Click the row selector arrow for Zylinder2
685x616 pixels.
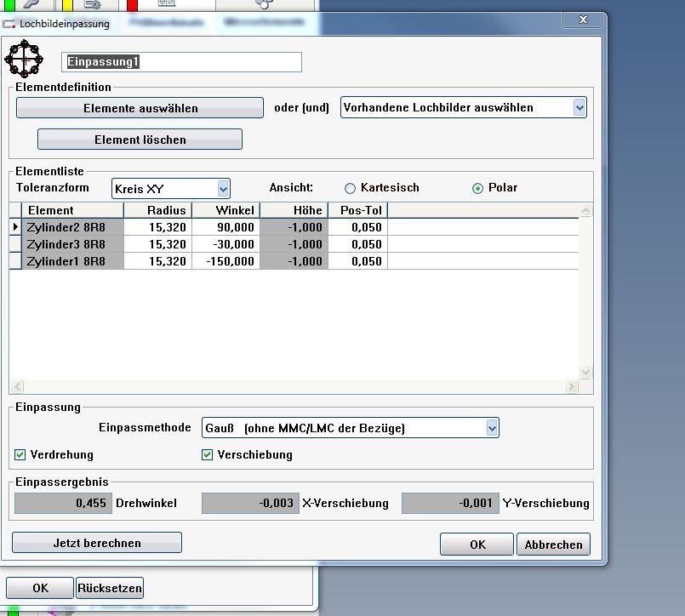click(x=15, y=227)
